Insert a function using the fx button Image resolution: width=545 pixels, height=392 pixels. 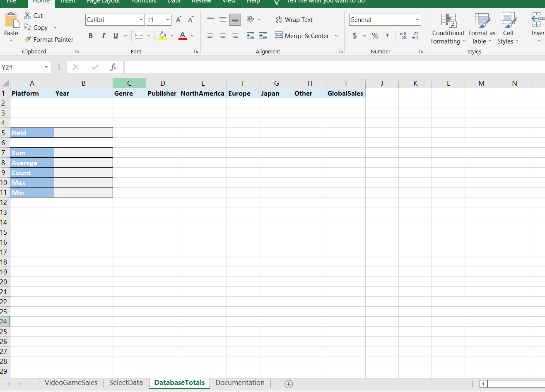tap(114, 67)
